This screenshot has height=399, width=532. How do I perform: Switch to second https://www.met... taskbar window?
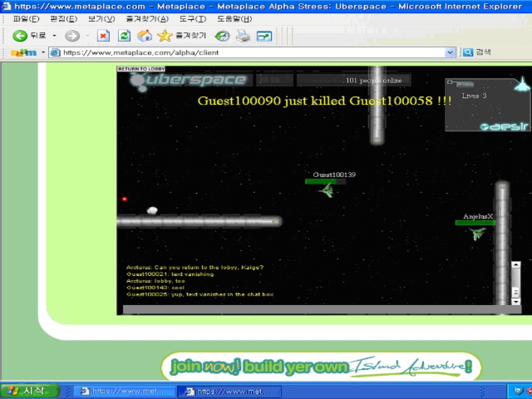tap(229, 392)
